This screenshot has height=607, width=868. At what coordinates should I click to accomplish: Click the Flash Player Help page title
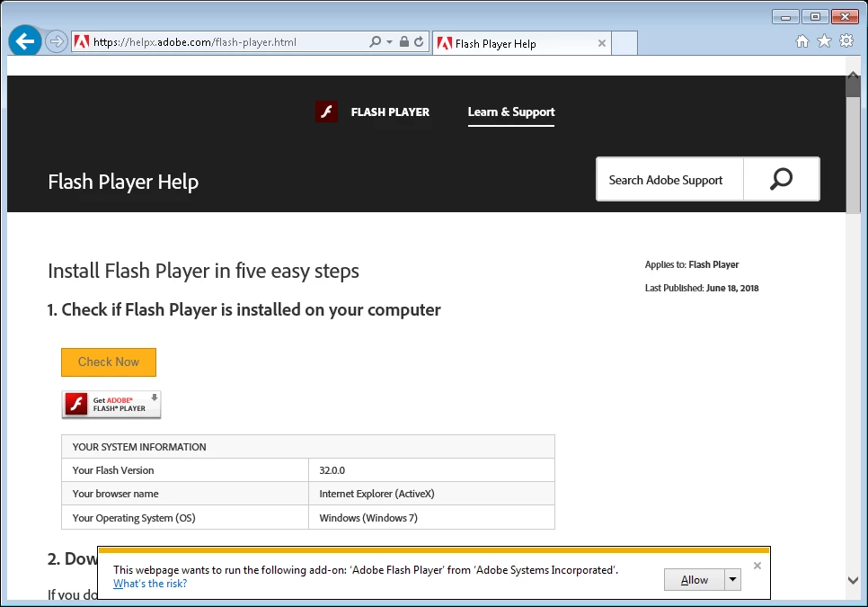click(x=123, y=183)
